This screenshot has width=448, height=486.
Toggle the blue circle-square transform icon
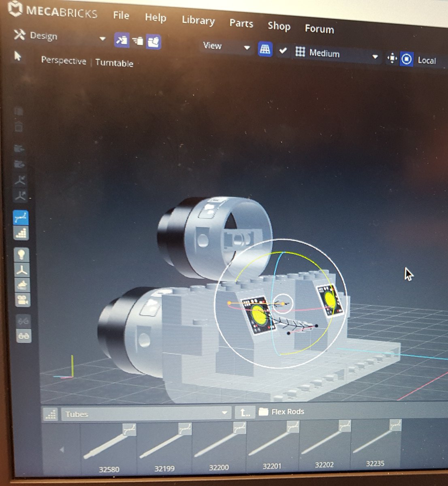click(x=406, y=60)
